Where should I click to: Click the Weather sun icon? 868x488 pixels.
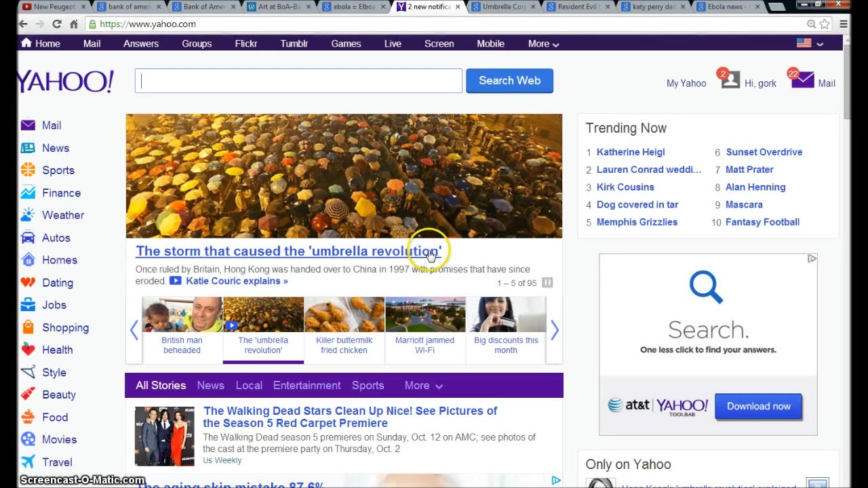(28, 215)
